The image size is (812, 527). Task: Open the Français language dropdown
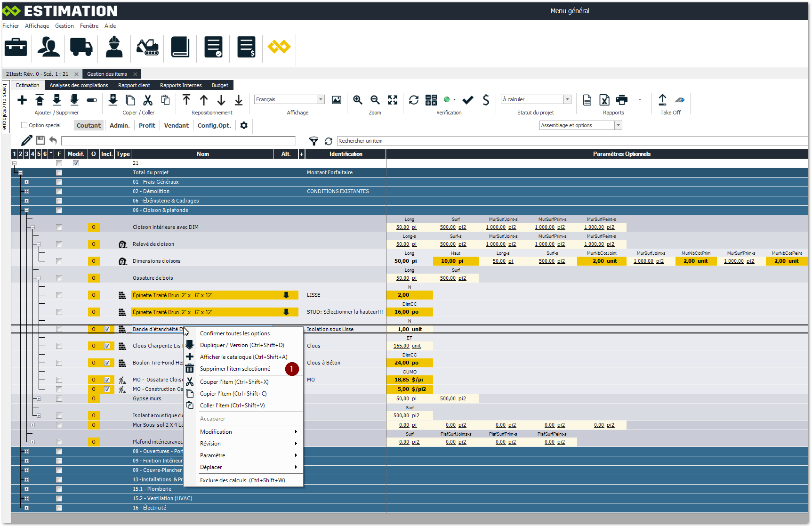click(x=321, y=99)
